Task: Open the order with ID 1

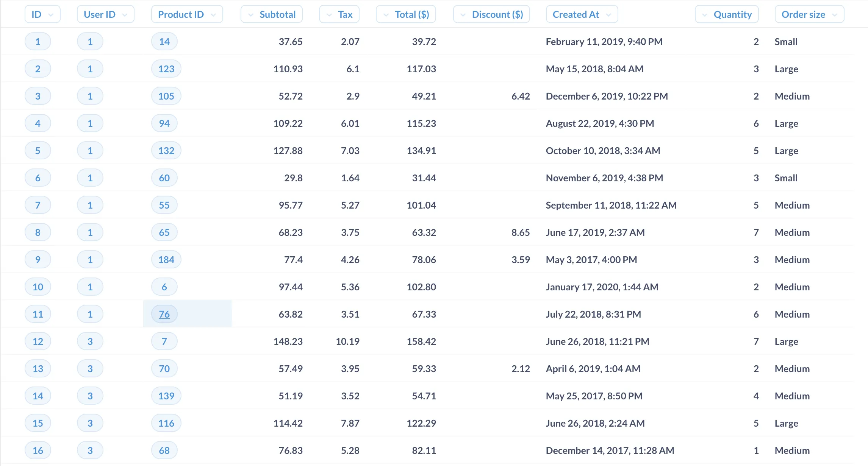Action: click(x=38, y=42)
